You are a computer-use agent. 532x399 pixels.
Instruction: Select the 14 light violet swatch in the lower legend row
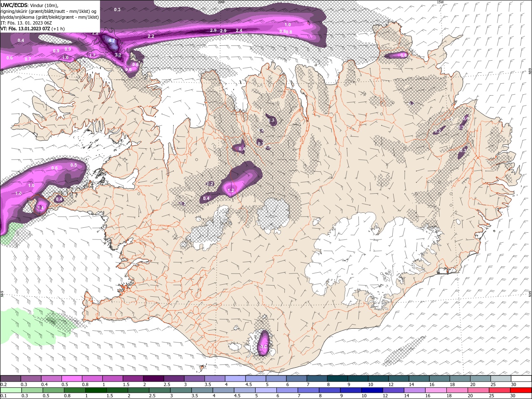click(414, 390)
